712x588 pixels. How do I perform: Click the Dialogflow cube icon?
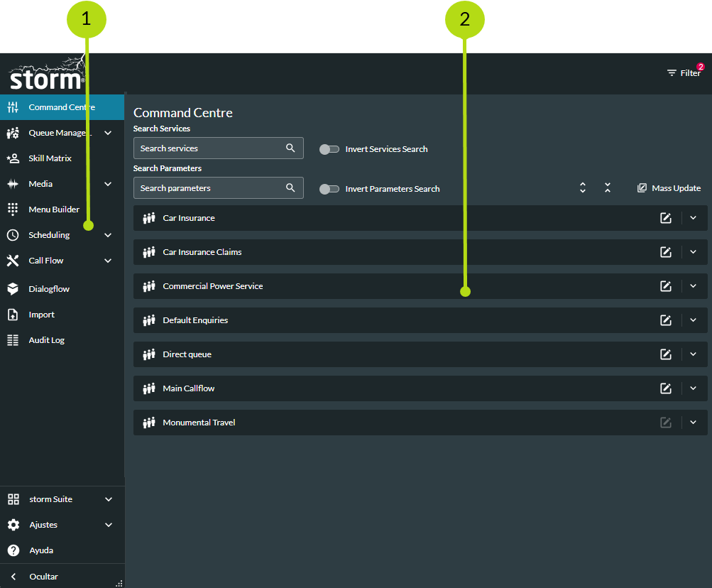[x=13, y=288]
